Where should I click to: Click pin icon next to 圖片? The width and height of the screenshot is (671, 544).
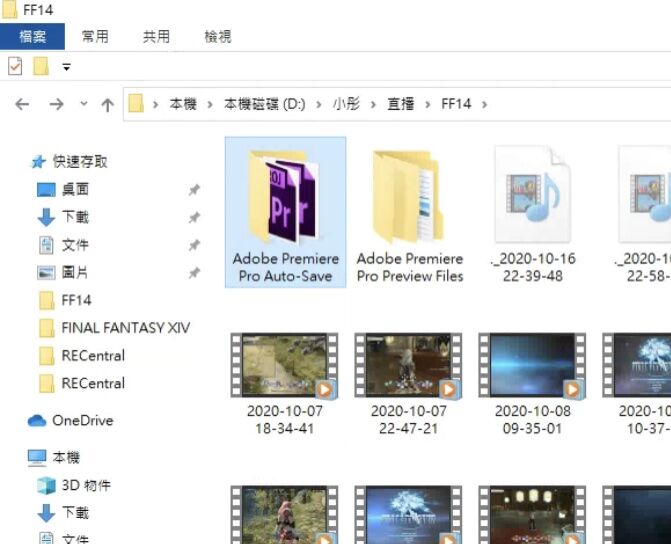(x=194, y=273)
